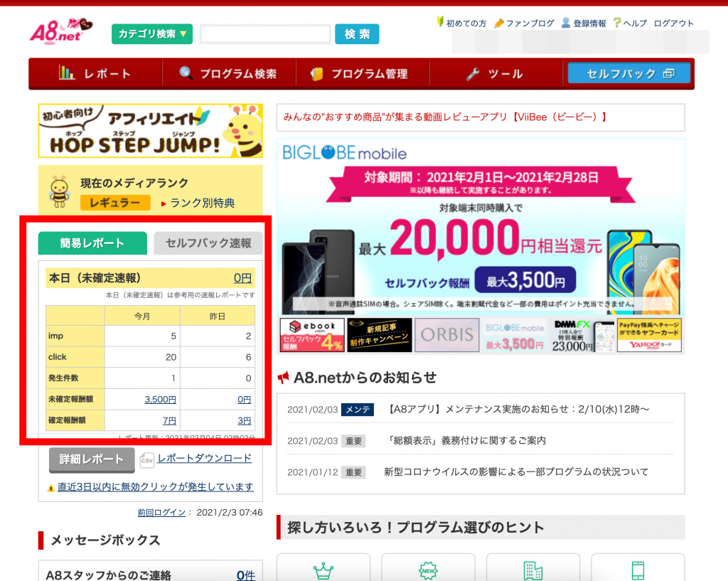The image size is (728, 581).
Task: Click the ORBIS banner thumbnail
Action: pos(446,335)
